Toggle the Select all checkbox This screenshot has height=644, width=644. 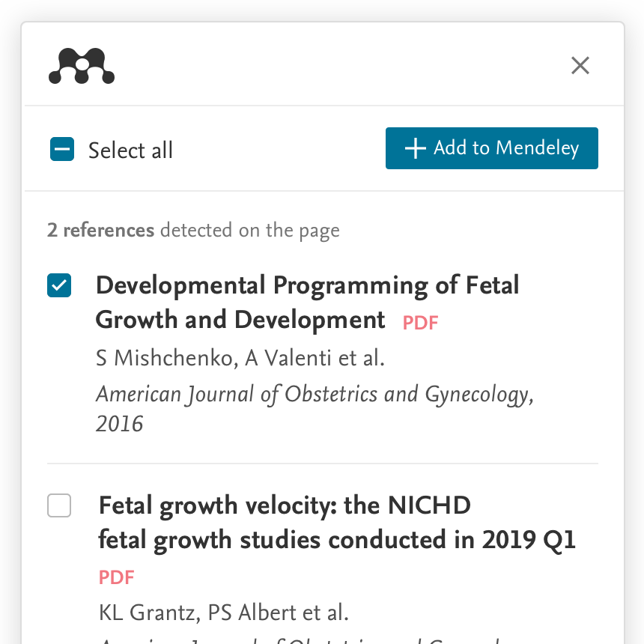(62, 149)
